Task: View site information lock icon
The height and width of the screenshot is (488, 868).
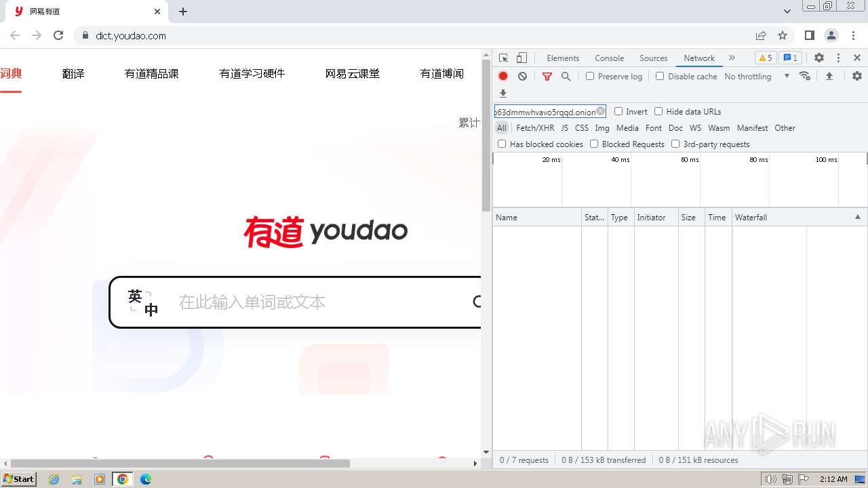Action: [85, 35]
